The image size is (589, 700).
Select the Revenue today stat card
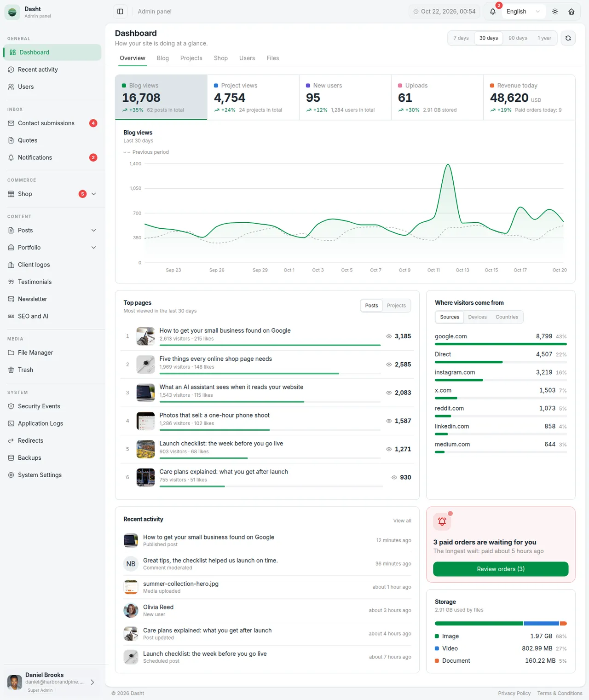click(529, 98)
